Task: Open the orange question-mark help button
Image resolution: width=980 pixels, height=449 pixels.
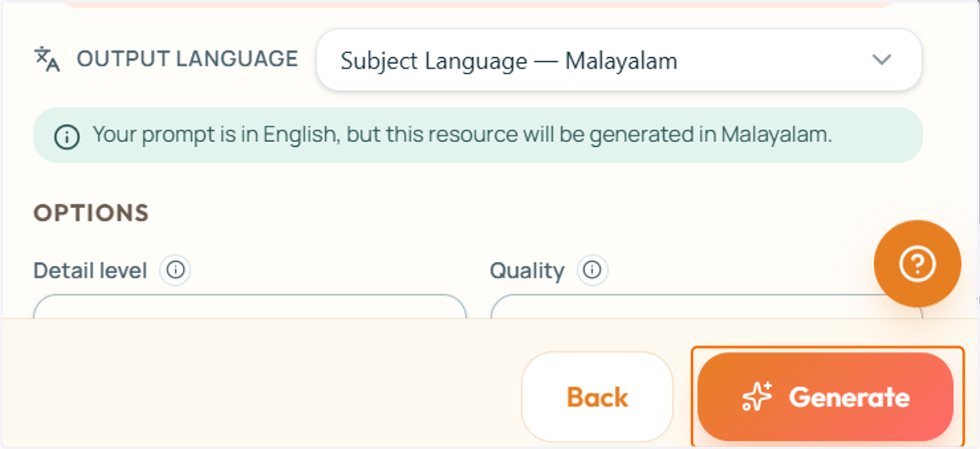Action: [917, 264]
